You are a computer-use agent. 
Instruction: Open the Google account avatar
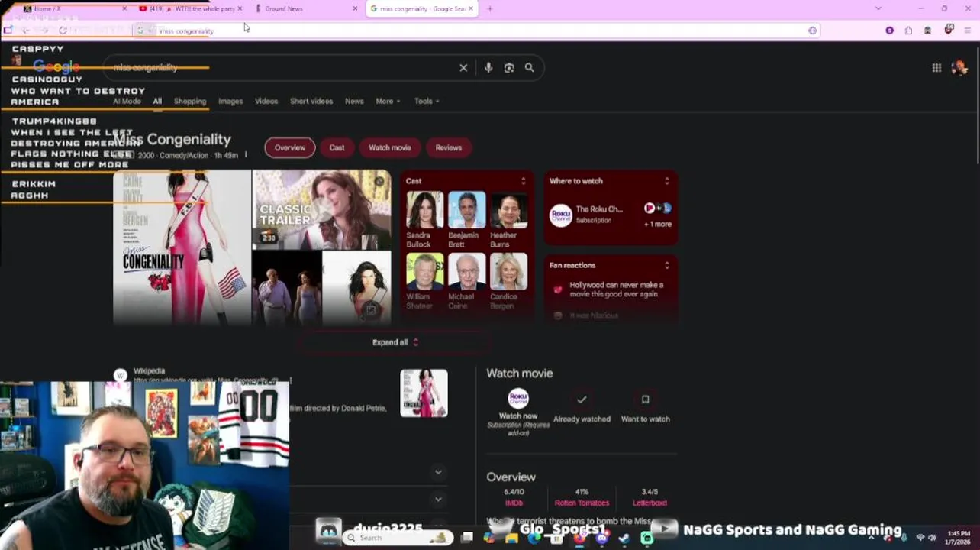pos(959,68)
